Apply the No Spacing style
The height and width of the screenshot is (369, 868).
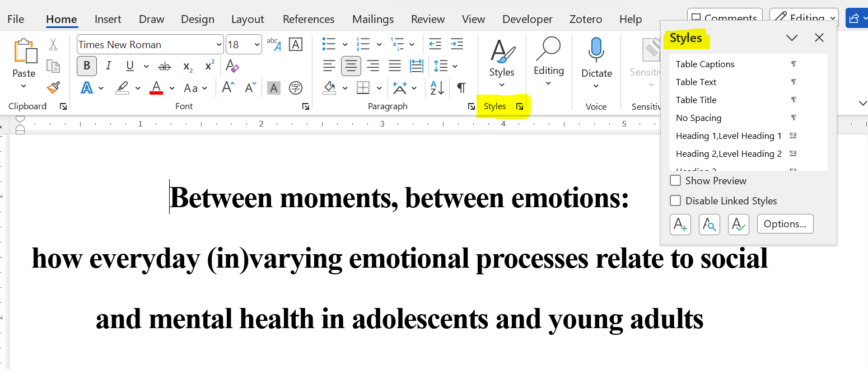click(698, 118)
